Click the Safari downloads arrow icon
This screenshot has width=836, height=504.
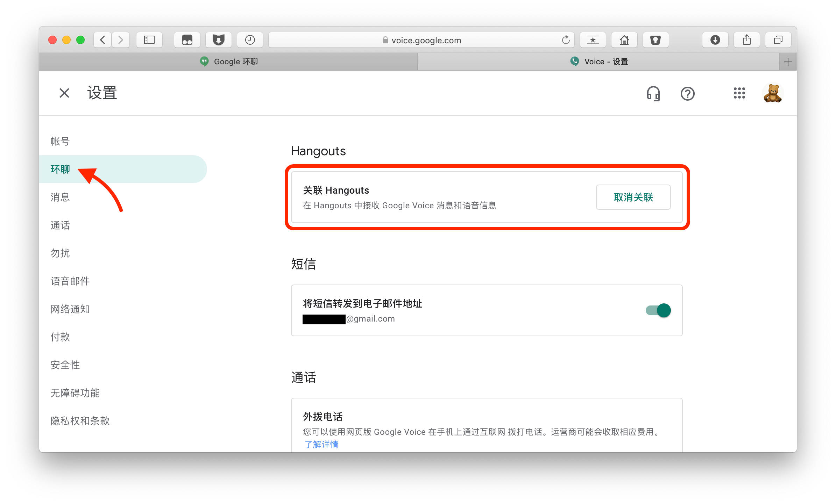click(x=715, y=40)
